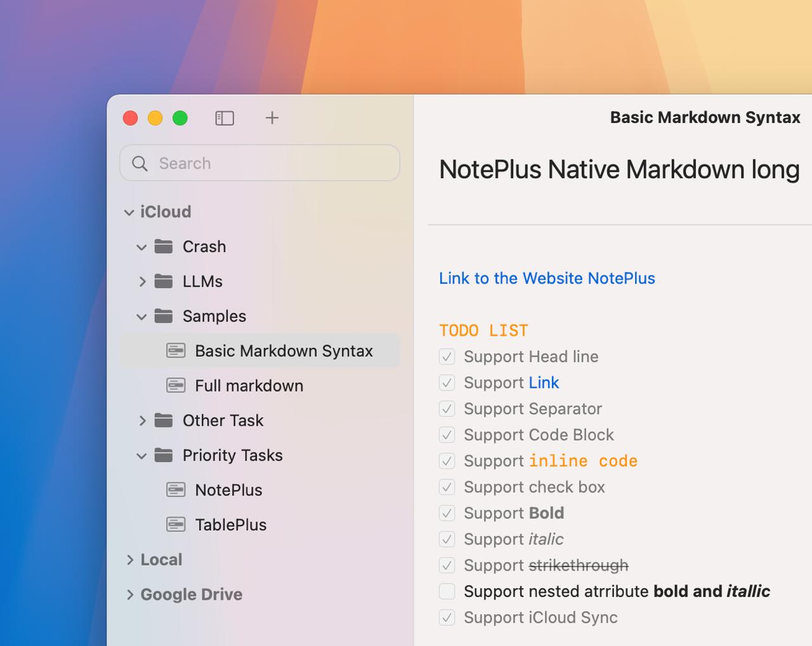The height and width of the screenshot is (646, 812).
Task: Expand the LLMs folder chevron
Action: [142, 281]
